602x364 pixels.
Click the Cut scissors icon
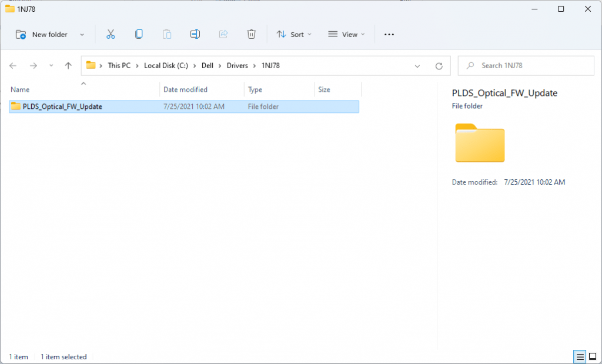[x=111, y=35]
